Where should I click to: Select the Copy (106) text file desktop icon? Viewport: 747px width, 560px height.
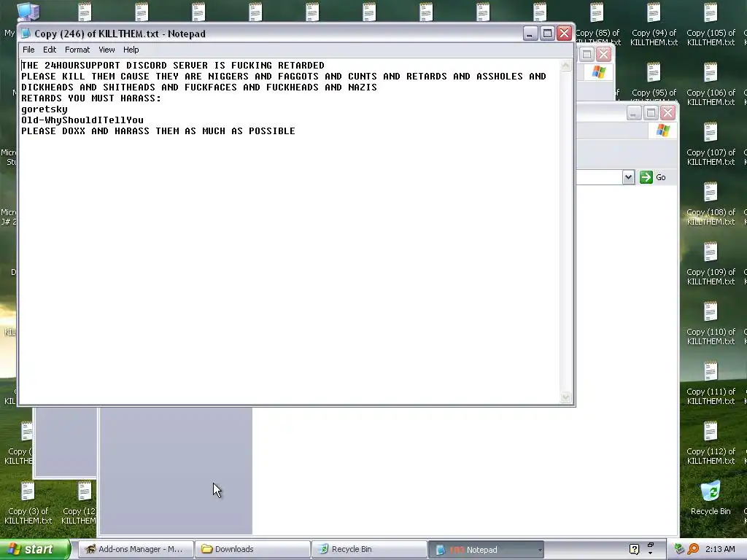coord(711,85)
